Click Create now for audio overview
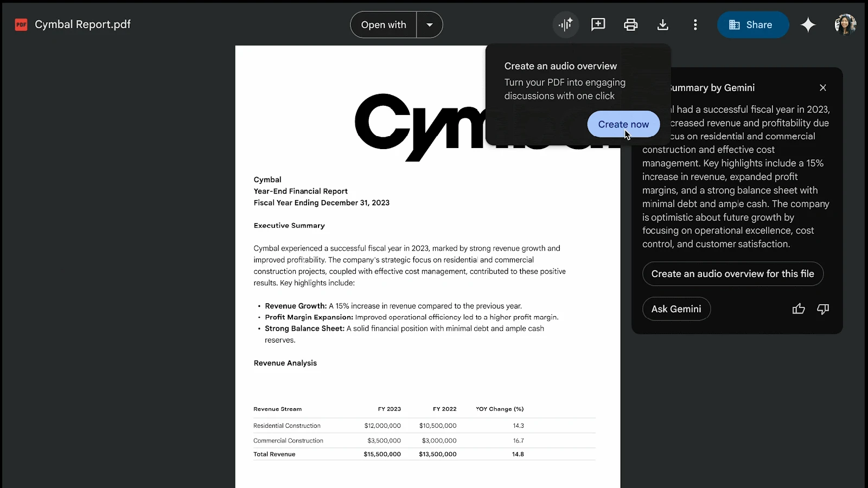Screen dimensions: 868x488 pyautogui.click(x=623, y=124)
